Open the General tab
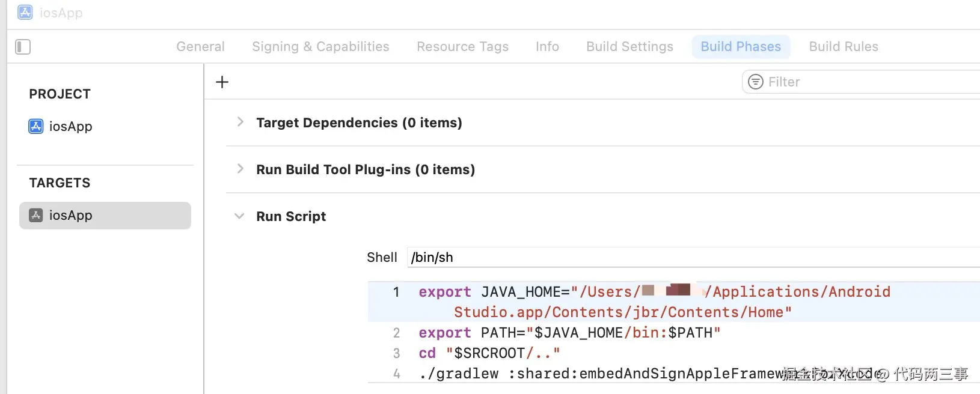This screenshot has height=394, width=980. pos(200,47)
